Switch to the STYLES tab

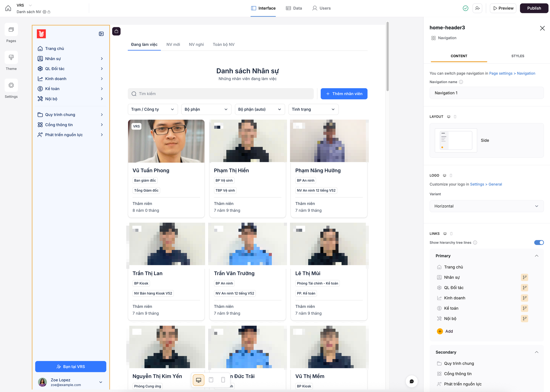pyautogui.click(x=518, y=56)
